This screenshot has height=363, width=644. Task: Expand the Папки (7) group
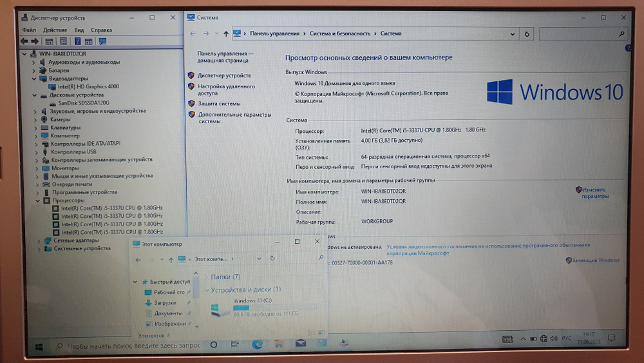(x=207, y=277)
